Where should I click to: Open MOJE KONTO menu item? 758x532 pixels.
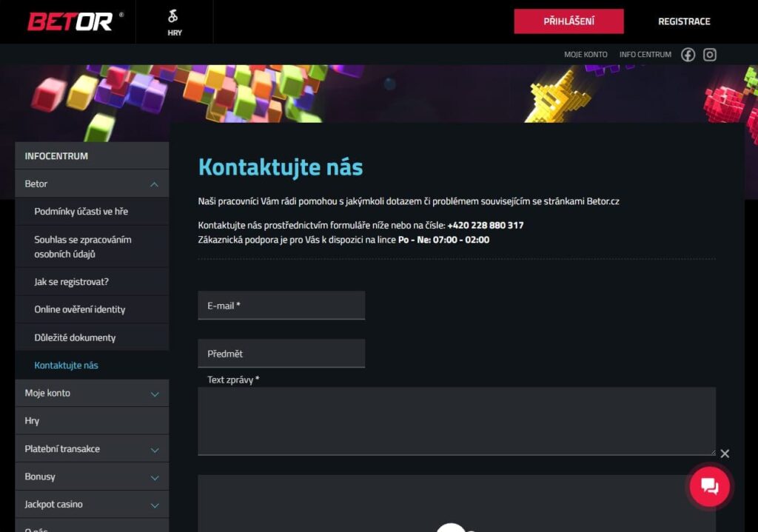586,54
